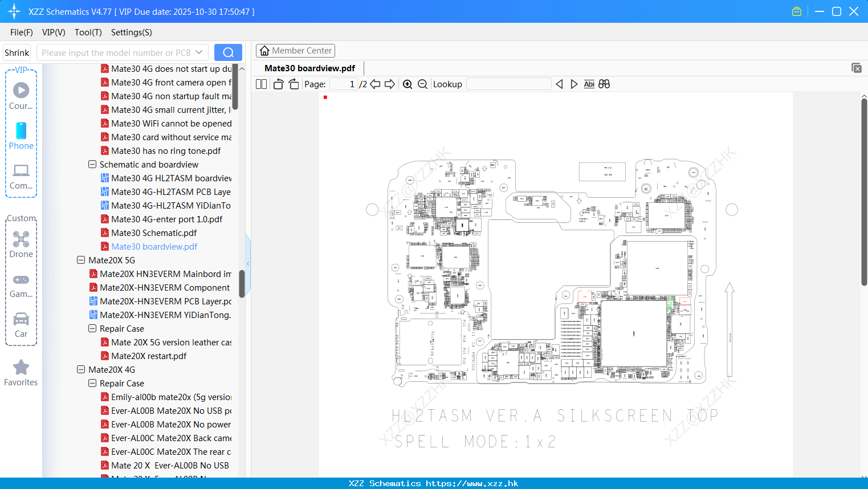Go to next page arrow
Viewport: 868px width, 489px height.
tap(390, 84)
